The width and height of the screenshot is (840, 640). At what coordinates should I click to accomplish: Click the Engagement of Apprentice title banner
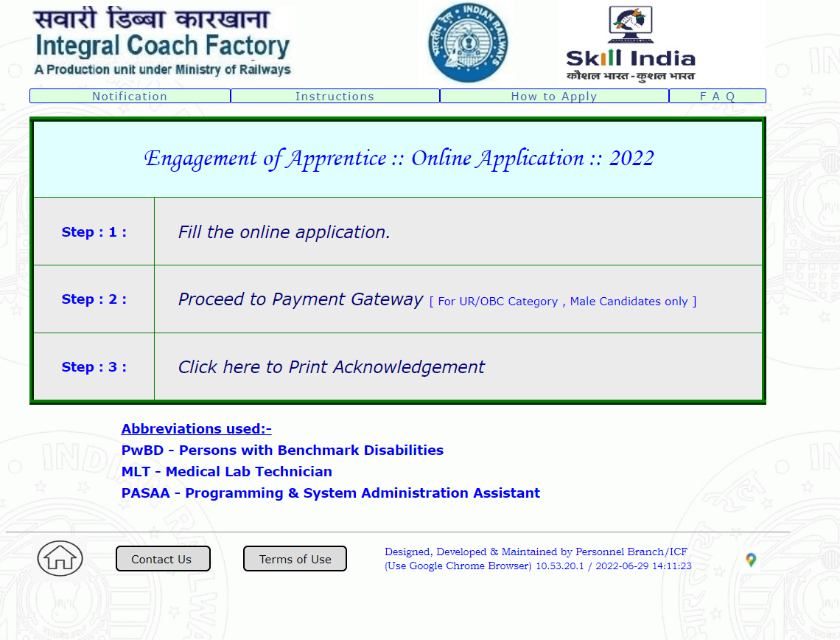click(x=398, y=159)
